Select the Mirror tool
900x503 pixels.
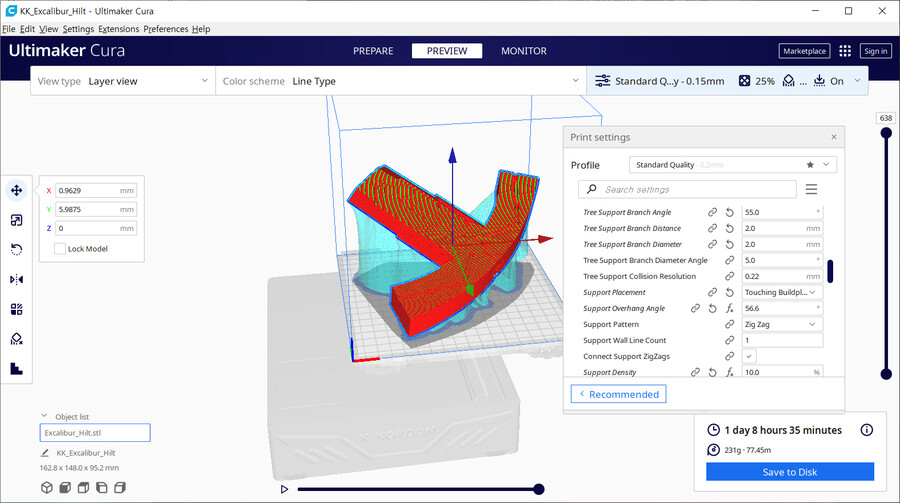click(x=16, y=279)
